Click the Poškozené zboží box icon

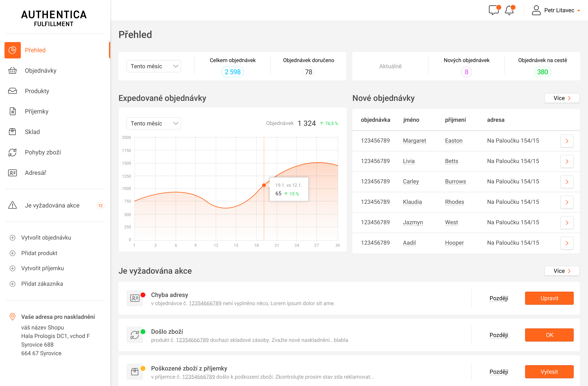pyautogui.click(x=135, y=372)
